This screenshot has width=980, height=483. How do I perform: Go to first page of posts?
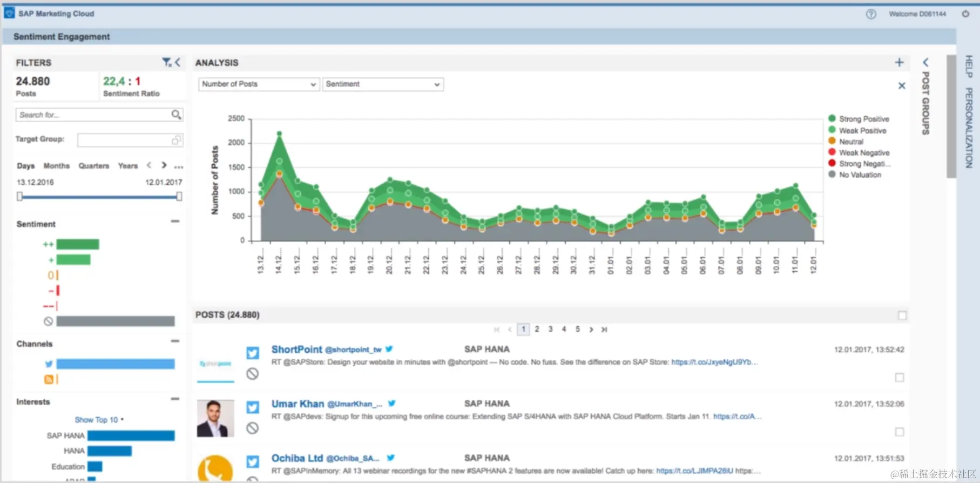(497, 330)
